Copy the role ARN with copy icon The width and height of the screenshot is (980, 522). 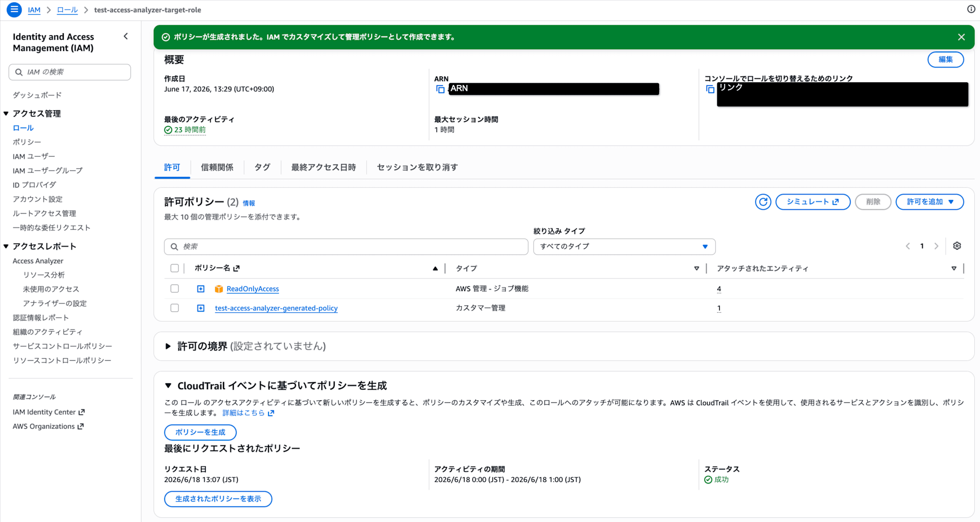pos(440,89)
